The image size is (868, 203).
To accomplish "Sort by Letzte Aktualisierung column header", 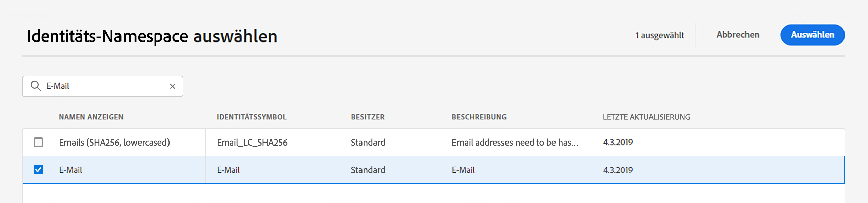I will (646, 117).
